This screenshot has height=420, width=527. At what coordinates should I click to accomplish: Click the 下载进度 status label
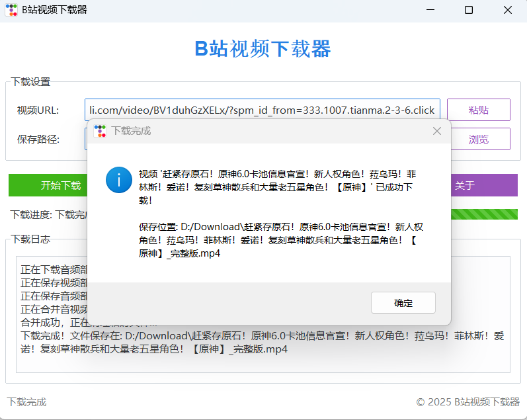(49, 214)
